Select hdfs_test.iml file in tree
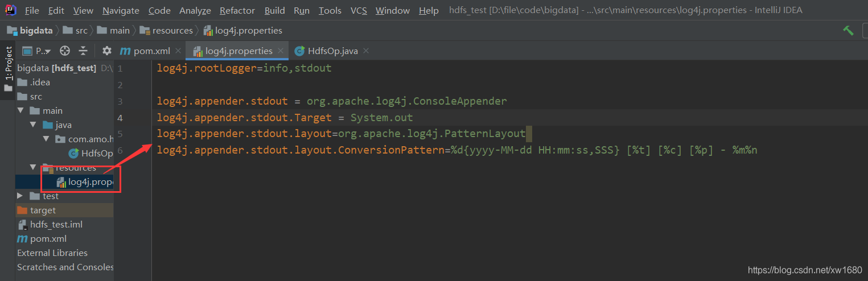Viewport: 868px width, 281px height. 51,225
